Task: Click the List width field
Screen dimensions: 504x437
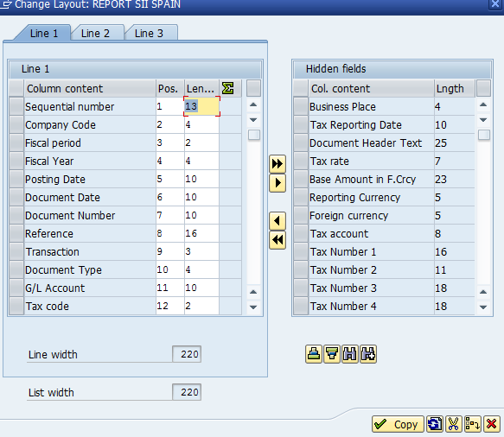Action: click(187, 392)
